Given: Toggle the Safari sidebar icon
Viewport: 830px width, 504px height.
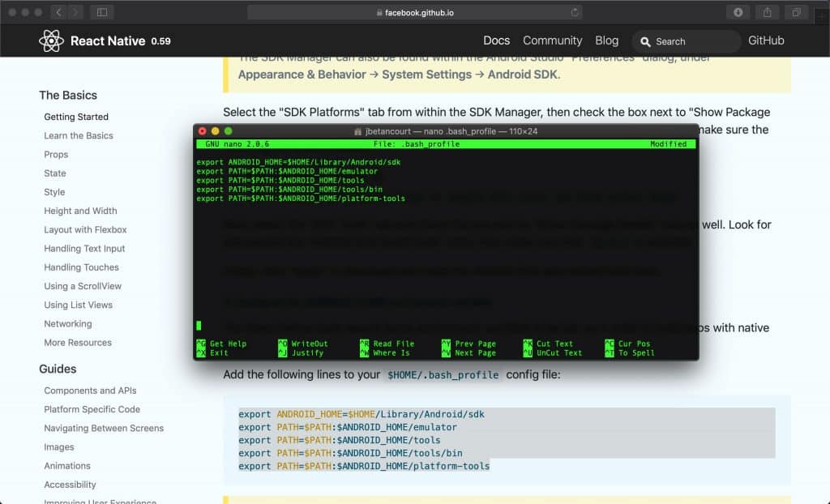Looking at the screenshot, I should point(101,12).
